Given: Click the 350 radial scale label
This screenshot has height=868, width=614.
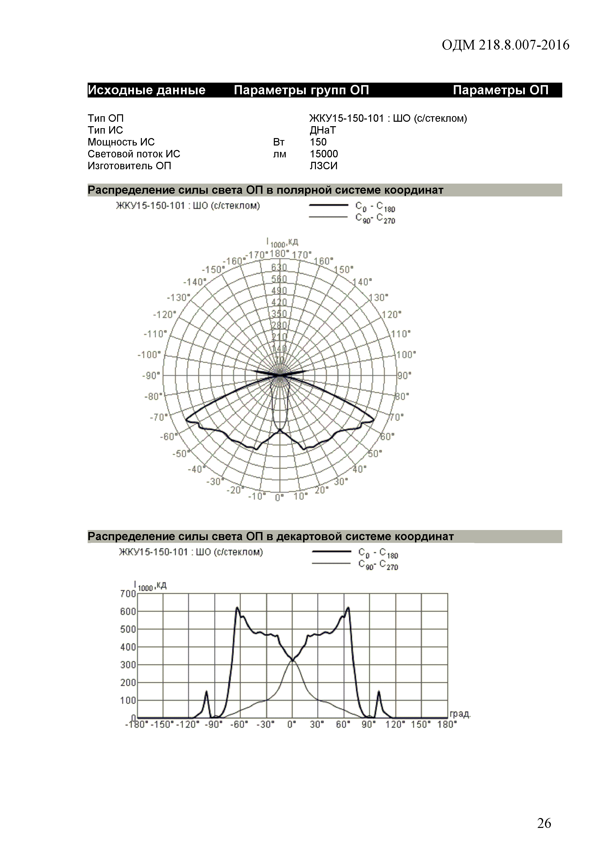Looking at the screenshot, I should coord(279,313).
